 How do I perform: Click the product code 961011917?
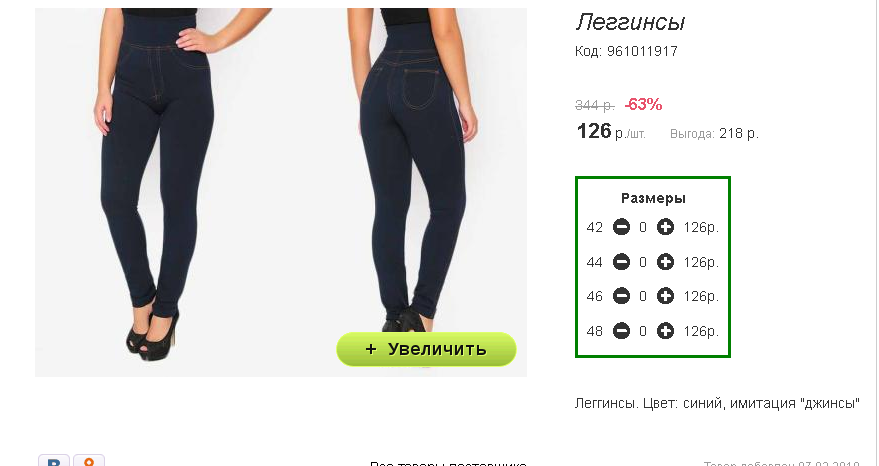coord(642,51)
